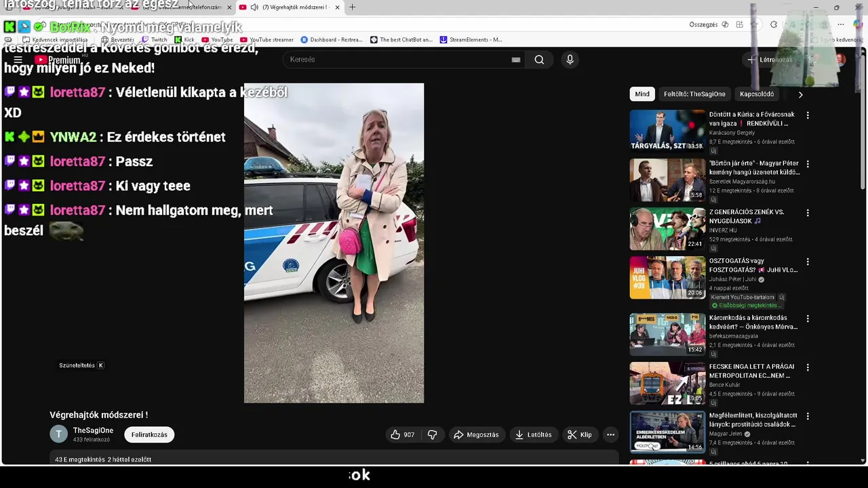Open the YouTube streamer bookmark

267,39
